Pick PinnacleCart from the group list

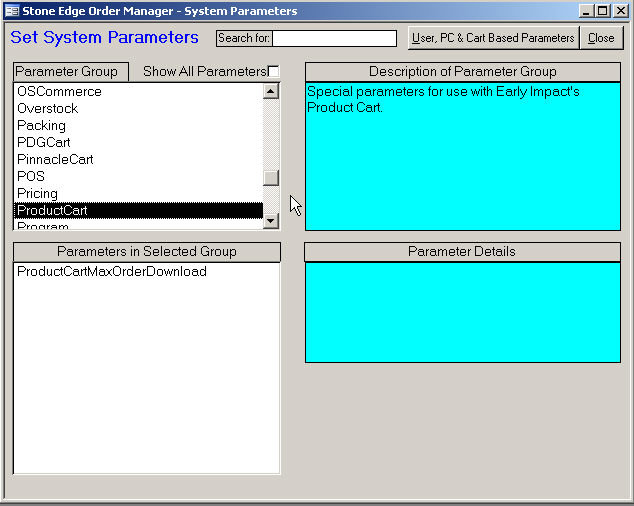pyautogui.click(x=138, y=159)
